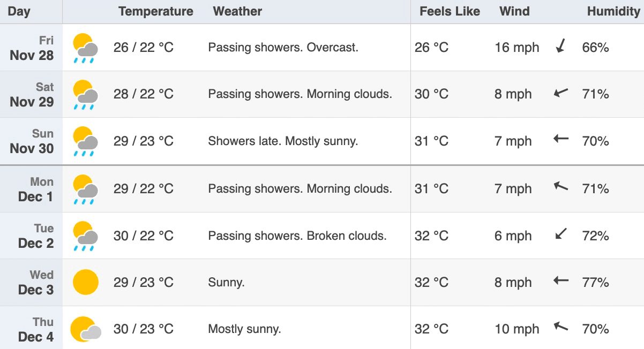The image size is (644, 349).
Task: Click the wind arrow for Tue Dec 2
Action: [561, 233]
